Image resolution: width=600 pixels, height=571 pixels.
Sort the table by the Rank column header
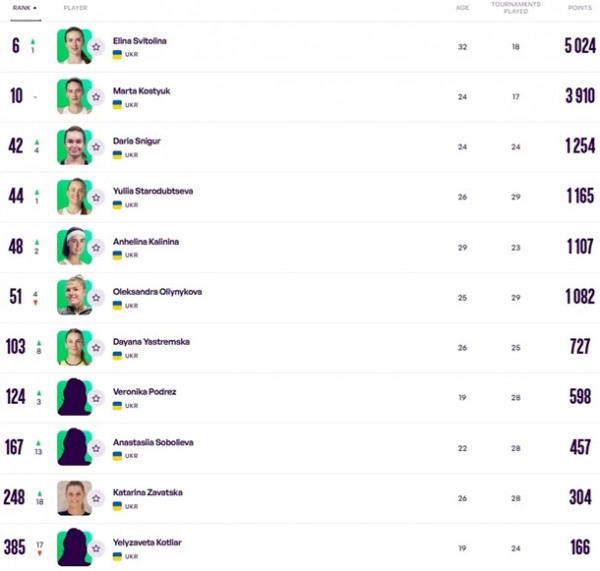[24, 8]
